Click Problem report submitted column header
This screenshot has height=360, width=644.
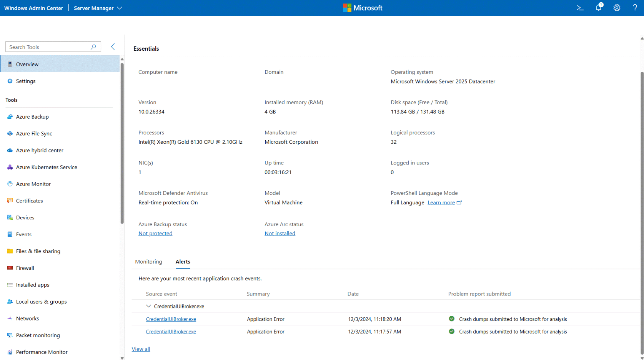click(479, 294)
